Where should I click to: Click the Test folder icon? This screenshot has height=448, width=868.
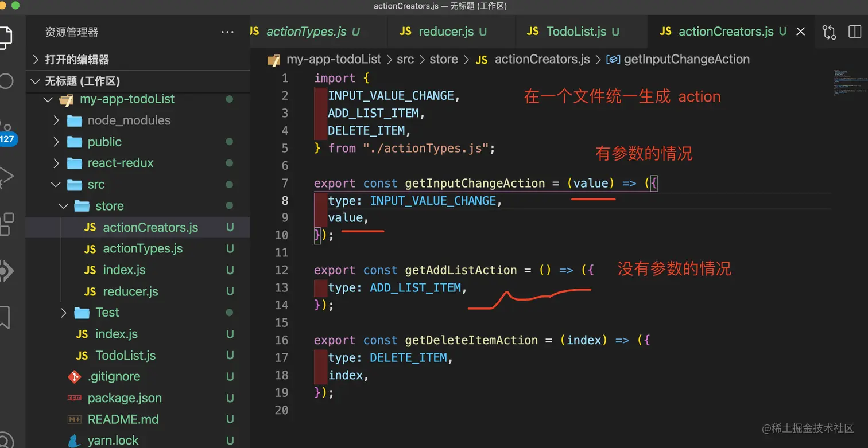82,313
